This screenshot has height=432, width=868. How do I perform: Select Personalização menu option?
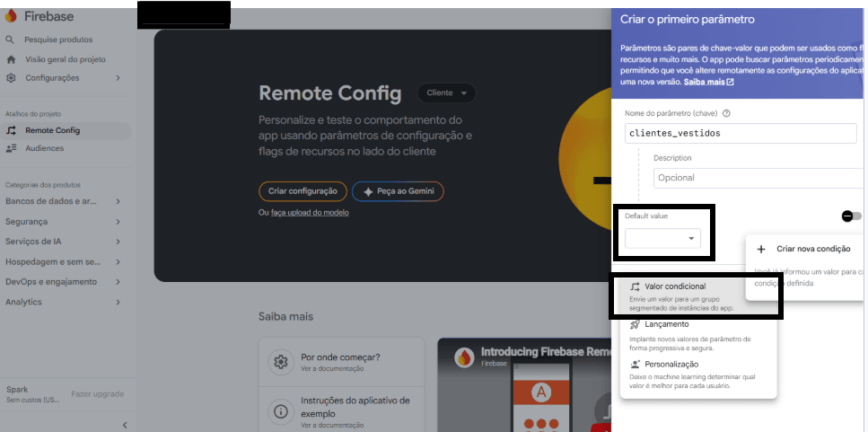pyautogui.click(x=698, y=375)
